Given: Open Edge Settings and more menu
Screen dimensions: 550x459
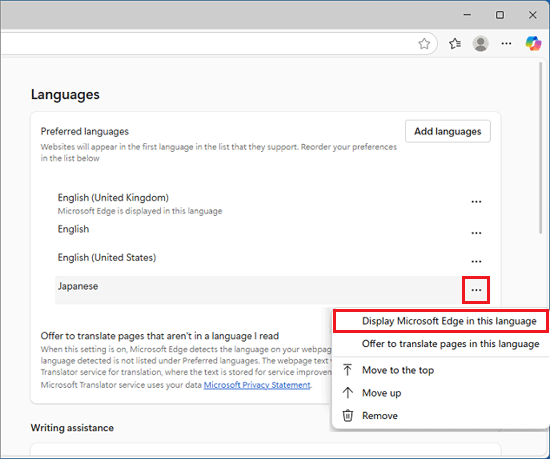Looking at the screenshot, I should coord(506,43).
